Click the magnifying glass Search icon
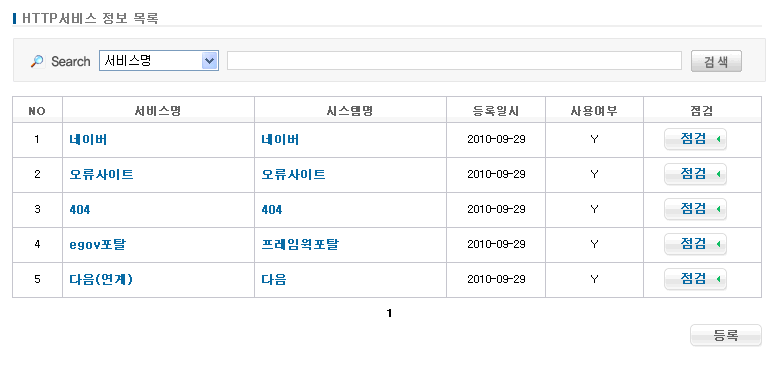The image size is (783, 371). click(x=37, y=61)
